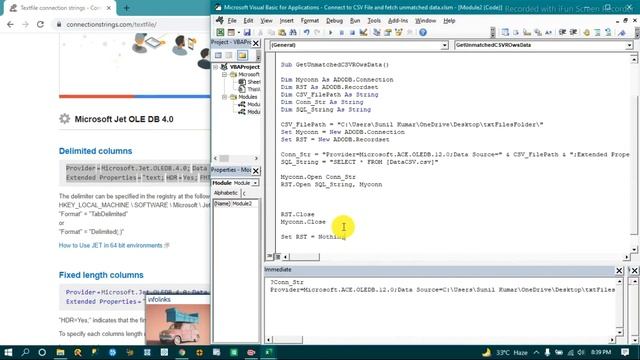Click the Textfile connection strings browser tab

[x=60, y=8]
